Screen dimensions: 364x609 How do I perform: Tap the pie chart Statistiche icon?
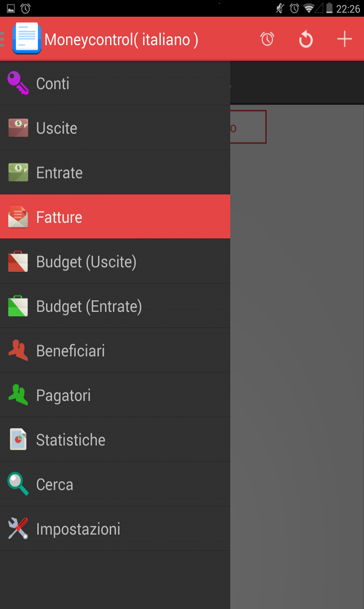point(18,439)
